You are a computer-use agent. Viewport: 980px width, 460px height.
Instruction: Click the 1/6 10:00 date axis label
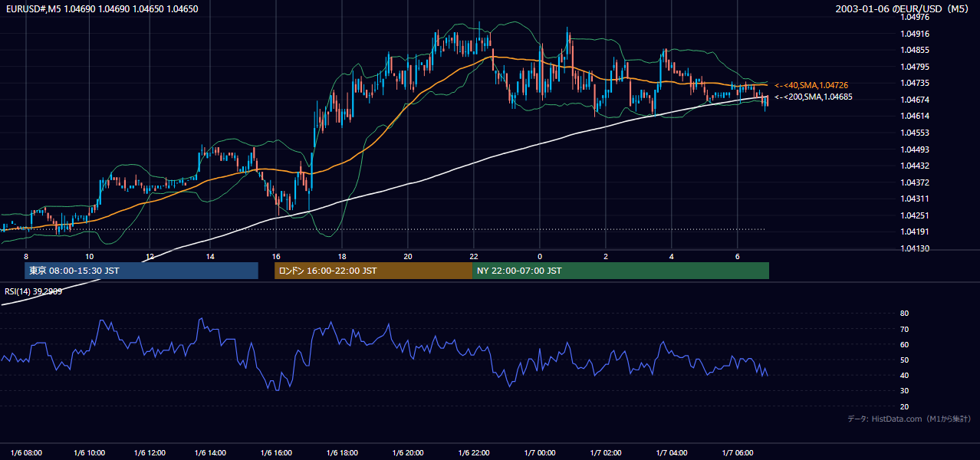tap(89, 452)
